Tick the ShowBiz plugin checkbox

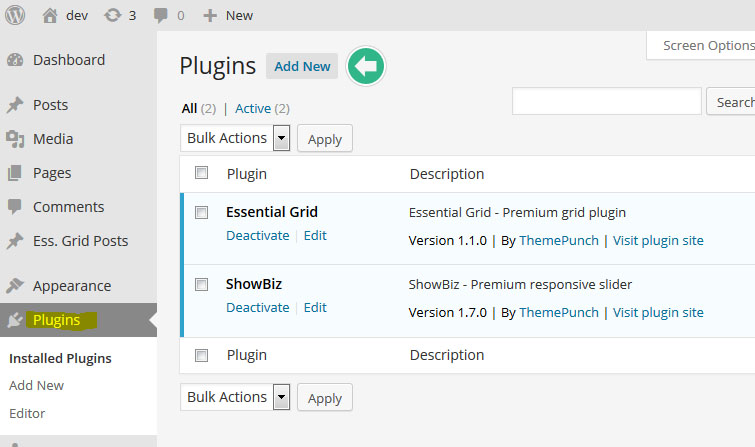coord(202,284)
